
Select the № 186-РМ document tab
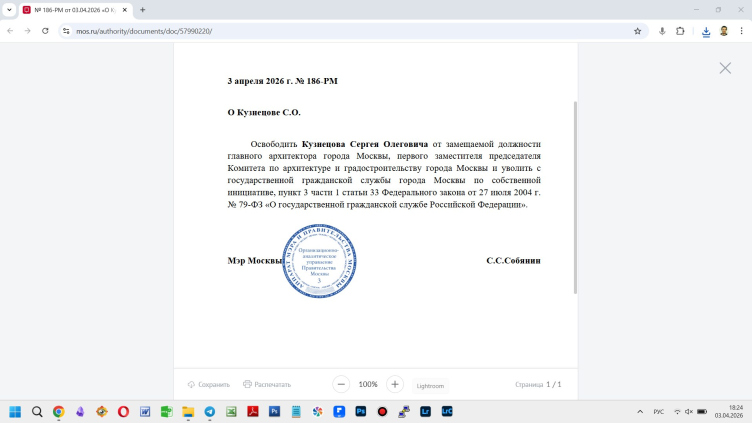click(x=75, y=10)
